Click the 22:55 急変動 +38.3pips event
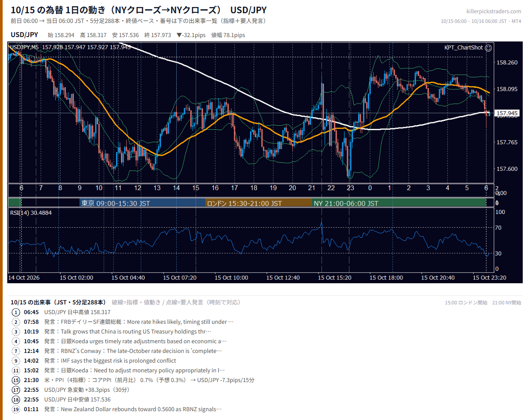Screen dimensions: 530x420 coord(76,390)
